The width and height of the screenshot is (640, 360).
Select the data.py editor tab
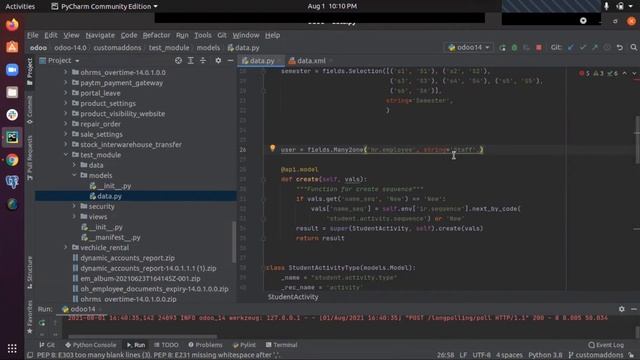pyautogui.click(x=261, y=61)
